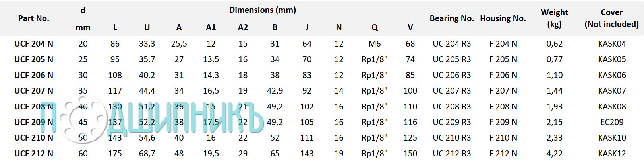Click the Cover (Not included) header
This screenshot has width=644, height=166.
tap(612, 18)
